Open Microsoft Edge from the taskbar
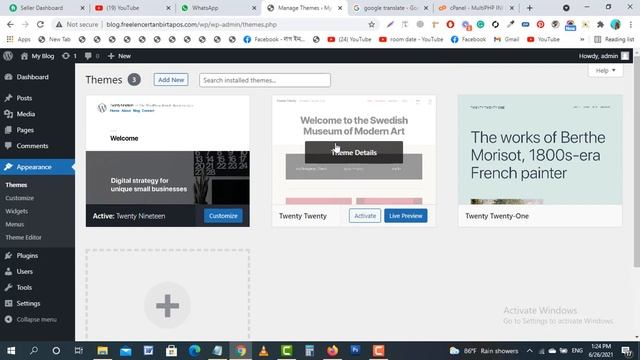640x360 pixels. (194, 351)
